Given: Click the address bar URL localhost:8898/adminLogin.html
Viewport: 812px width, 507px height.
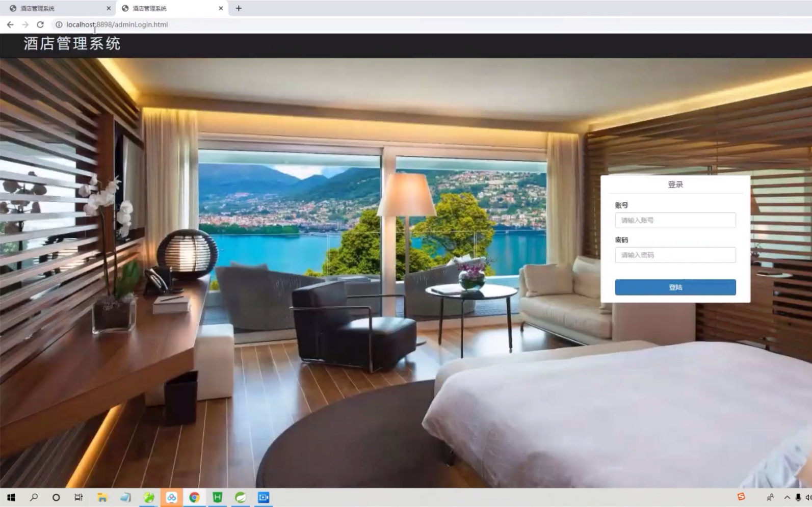Looking at the screenshot, I should [117, 24].
